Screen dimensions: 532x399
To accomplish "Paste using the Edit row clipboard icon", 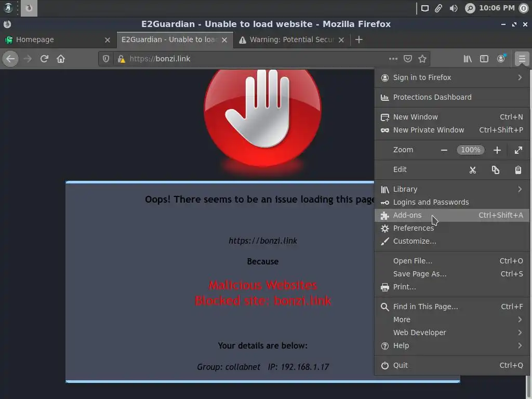I will 518,170.
